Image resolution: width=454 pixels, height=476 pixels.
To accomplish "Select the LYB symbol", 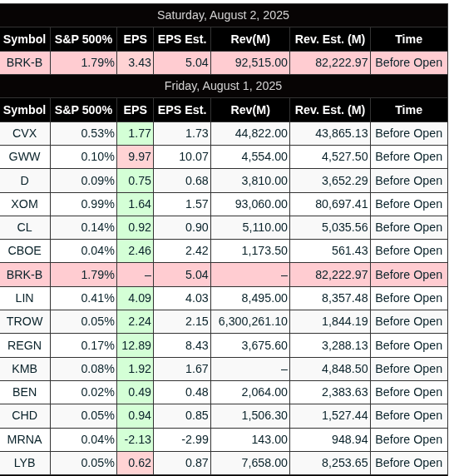I will pos(25,463).
